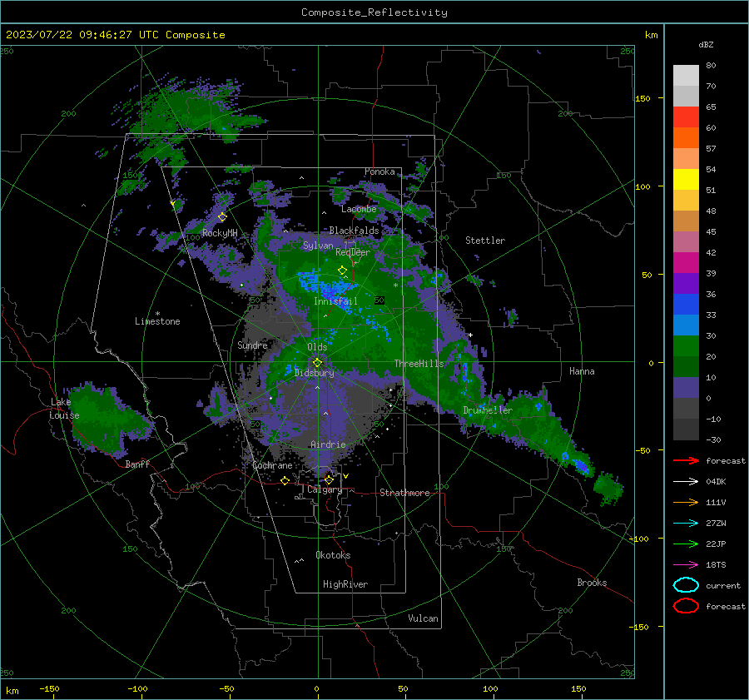Click the cyan 27ZW arrow icon
This screenshot has width=749, height=700.
point(686,523)
